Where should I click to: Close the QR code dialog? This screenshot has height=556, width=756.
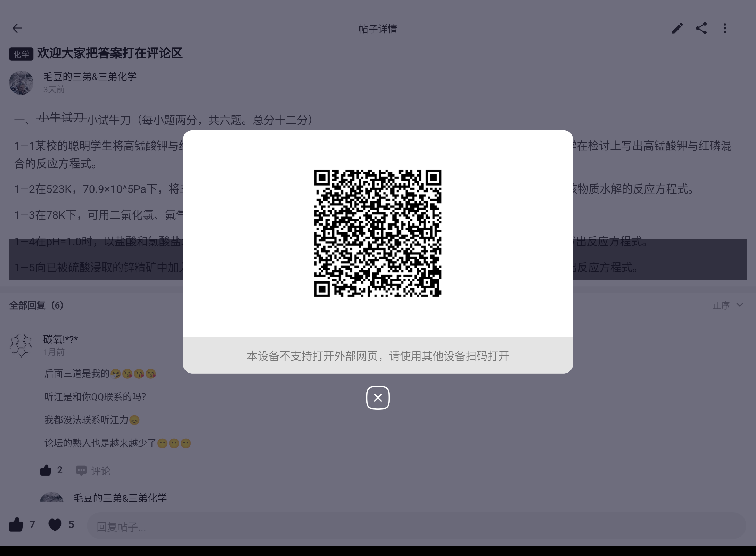click(x=378, y=398)
